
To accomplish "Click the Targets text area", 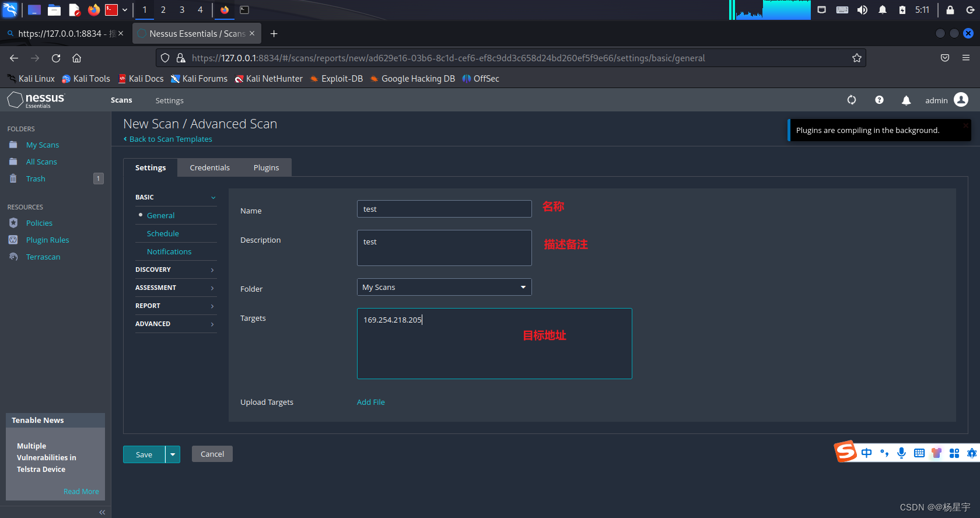I will pos(494,344).
